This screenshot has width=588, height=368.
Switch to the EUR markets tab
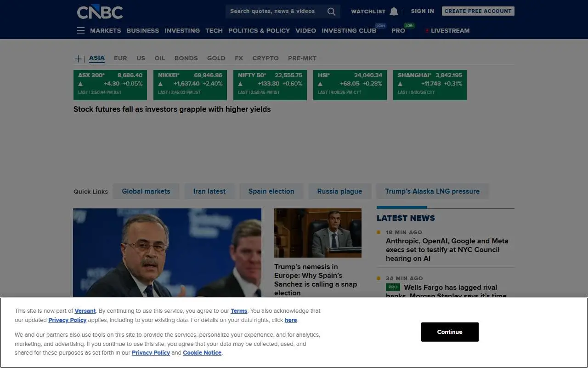(120, 58)
